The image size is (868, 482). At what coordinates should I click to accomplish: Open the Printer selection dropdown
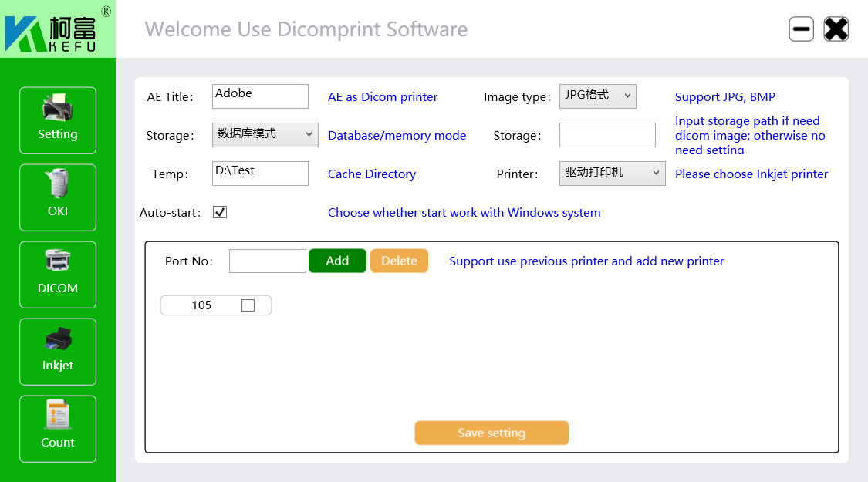(x=612, y=173)
